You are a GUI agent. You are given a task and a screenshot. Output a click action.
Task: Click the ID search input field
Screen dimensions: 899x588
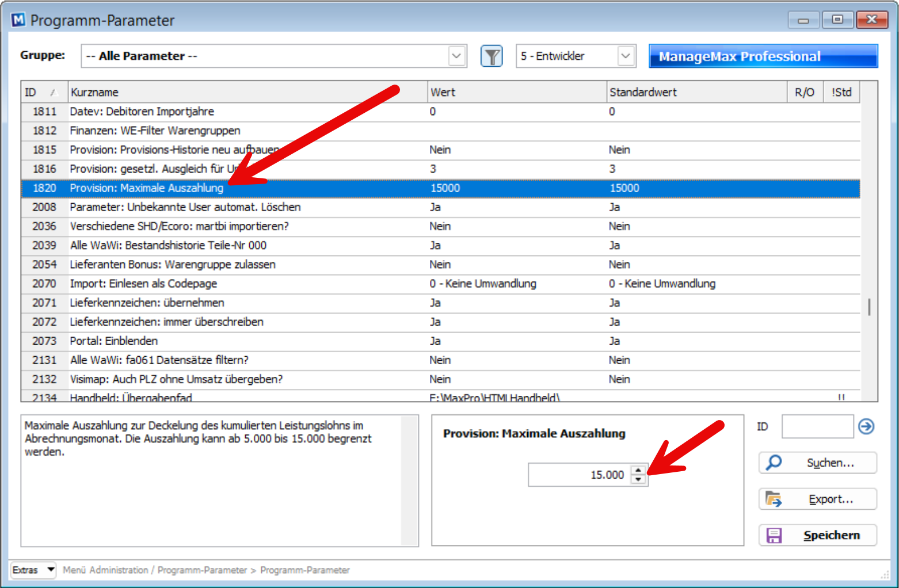[x=817, y=427]
